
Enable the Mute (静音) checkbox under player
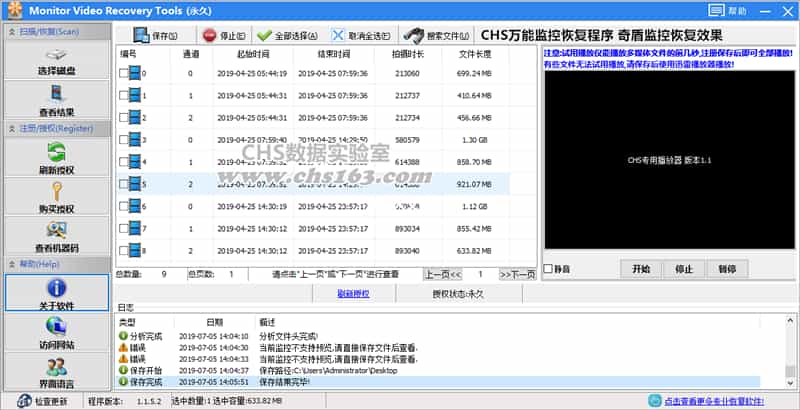(548, 268)
